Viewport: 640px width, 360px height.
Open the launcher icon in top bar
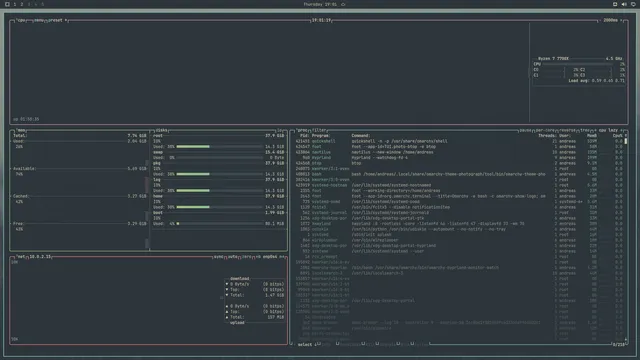pyautogui.click(x=7, y=4)
